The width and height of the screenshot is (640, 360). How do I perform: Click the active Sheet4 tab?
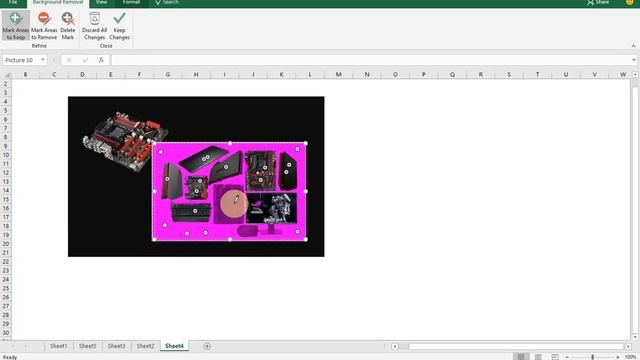[174, 346]
